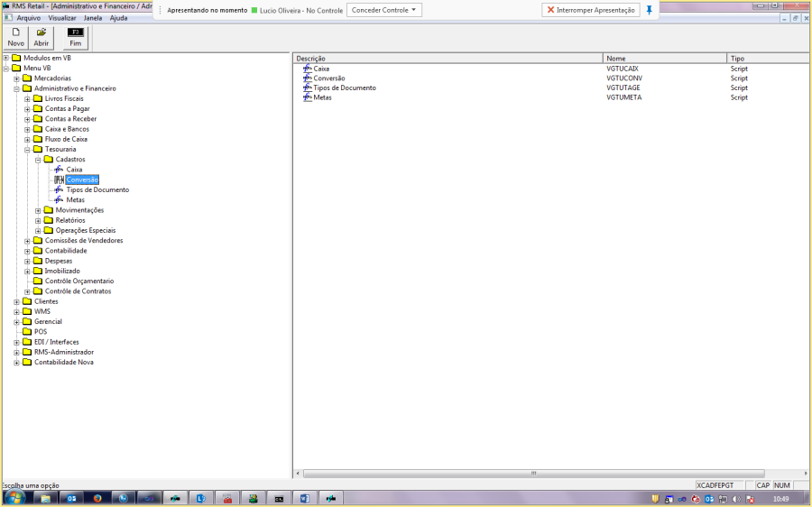Click the Contabilidade folder icon

point(38,251)
